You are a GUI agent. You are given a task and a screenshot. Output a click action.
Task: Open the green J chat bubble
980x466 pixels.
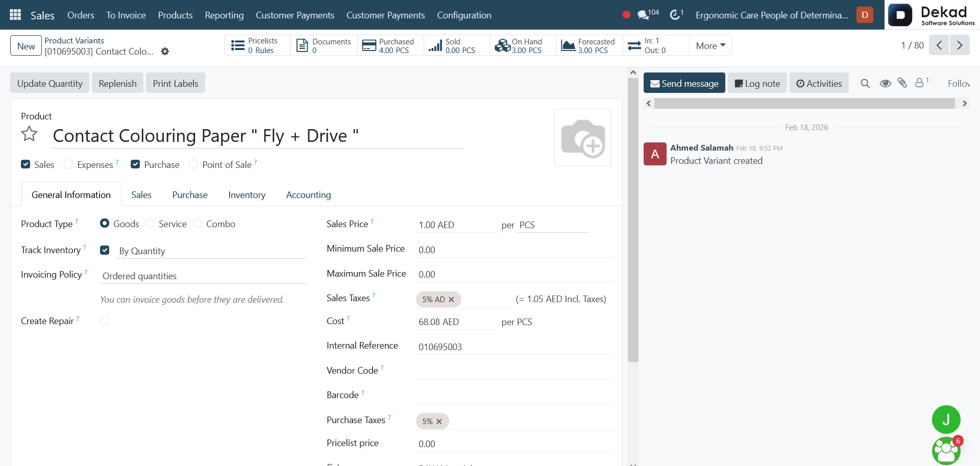point(946,420)
